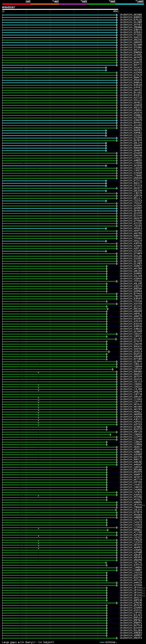Select label UniRef100_A4S0R4
The image size is (146, 644).
coord(131,70)
